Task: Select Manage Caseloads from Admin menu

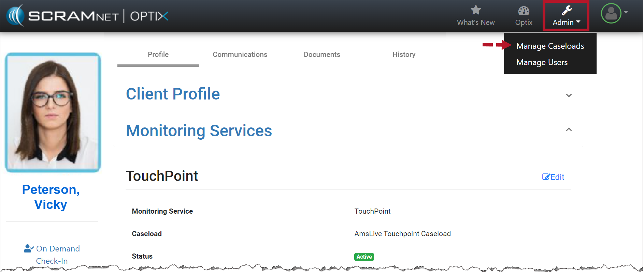Action: [550, 46]
